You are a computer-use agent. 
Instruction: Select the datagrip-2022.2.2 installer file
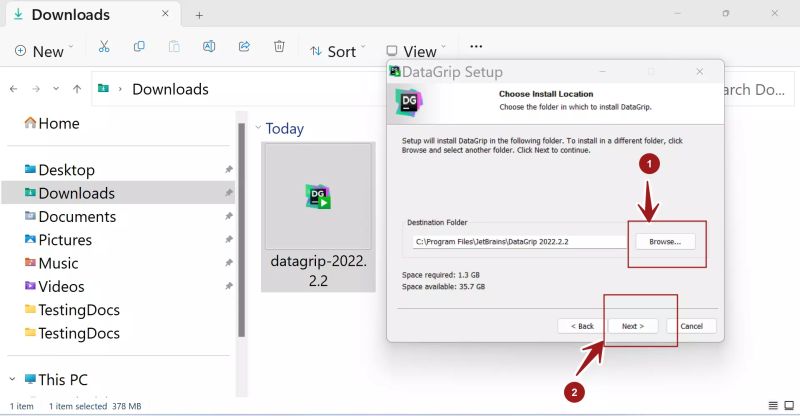click(x=318, y=217)
